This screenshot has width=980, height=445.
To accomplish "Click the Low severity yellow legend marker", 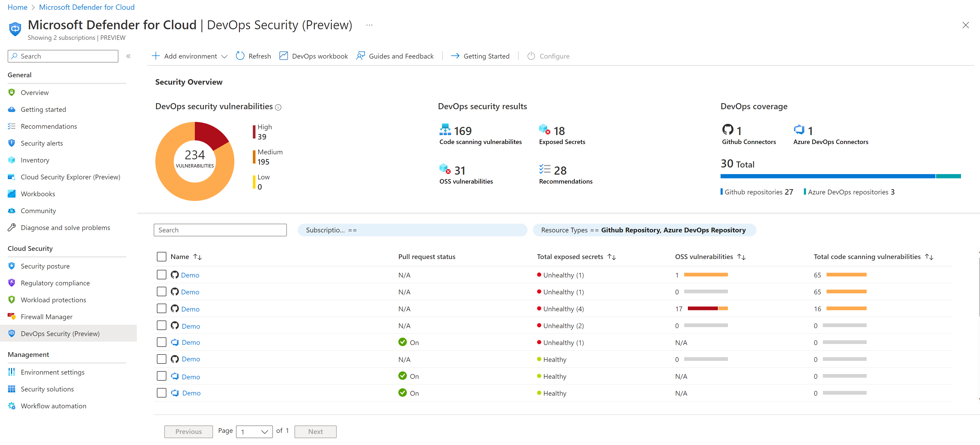I will pos(254,182).
